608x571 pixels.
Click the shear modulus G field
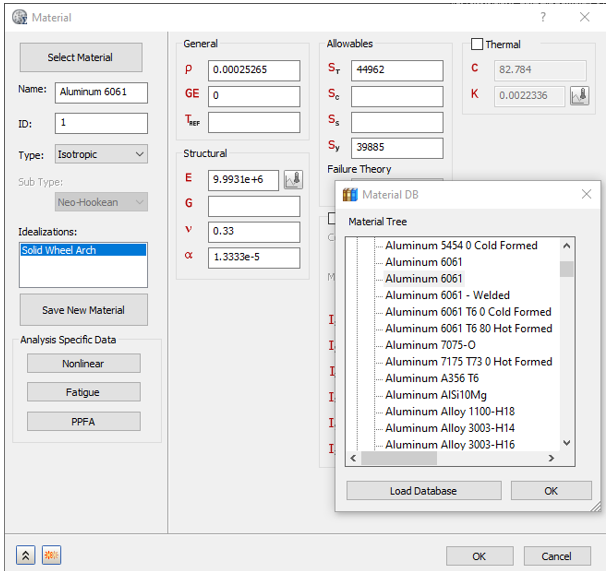254,206
